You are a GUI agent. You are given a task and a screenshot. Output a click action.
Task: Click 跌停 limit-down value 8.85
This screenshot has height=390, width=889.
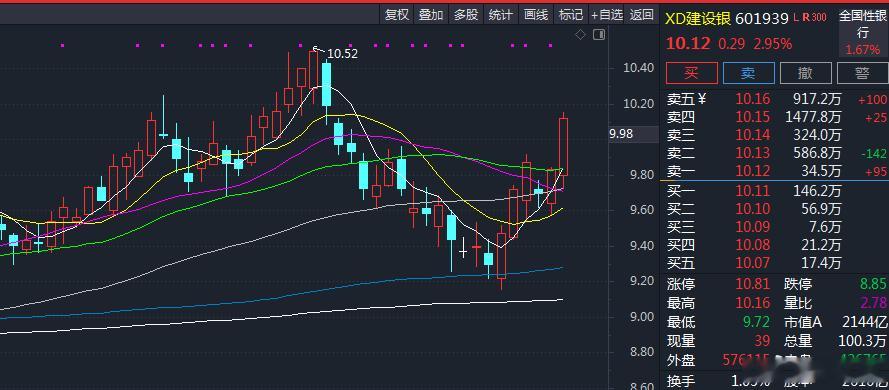[873, 284]
